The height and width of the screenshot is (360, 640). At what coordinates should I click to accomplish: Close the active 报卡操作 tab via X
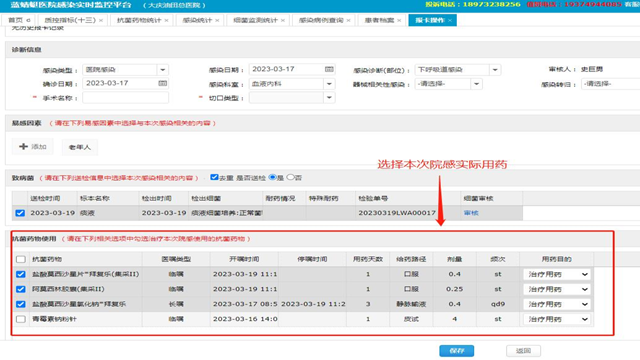pos(450,20)
